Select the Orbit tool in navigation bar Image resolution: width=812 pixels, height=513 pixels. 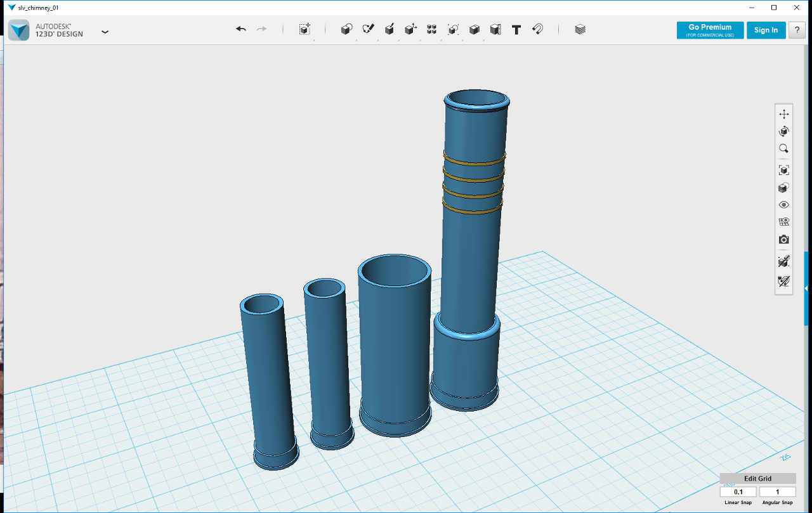[784, 131]
